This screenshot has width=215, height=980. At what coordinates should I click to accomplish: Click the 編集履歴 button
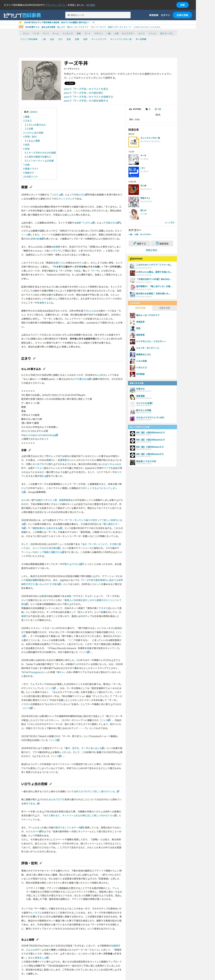click(x=162, y=244)
